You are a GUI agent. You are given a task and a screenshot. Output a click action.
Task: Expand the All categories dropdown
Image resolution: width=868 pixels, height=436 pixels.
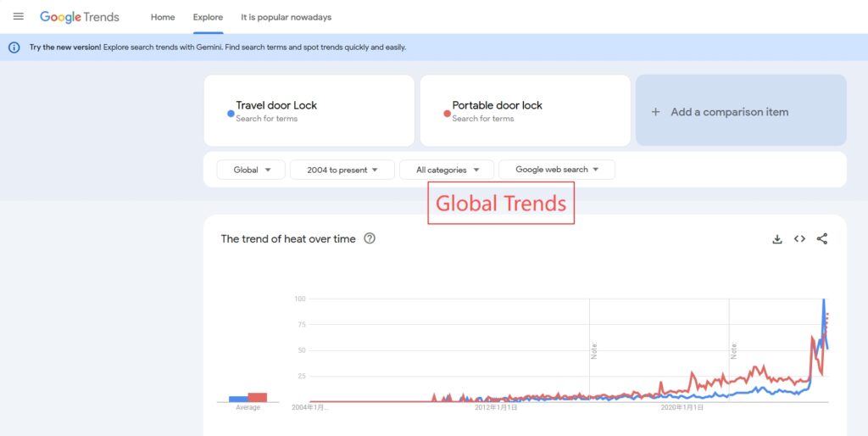(446, 170)
